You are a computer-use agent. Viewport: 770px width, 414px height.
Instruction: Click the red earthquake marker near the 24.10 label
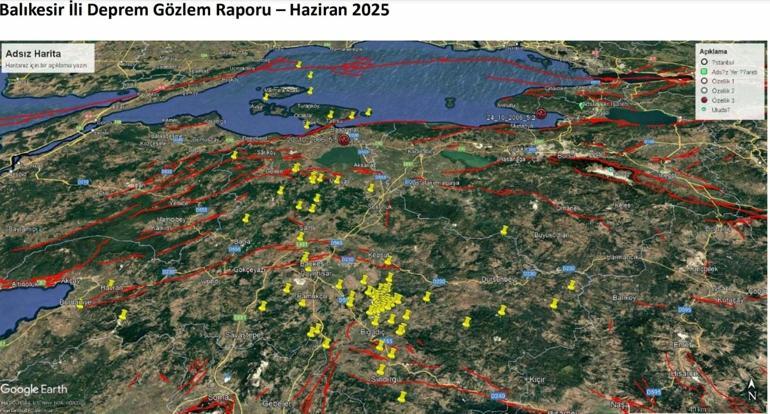(541, 113)
